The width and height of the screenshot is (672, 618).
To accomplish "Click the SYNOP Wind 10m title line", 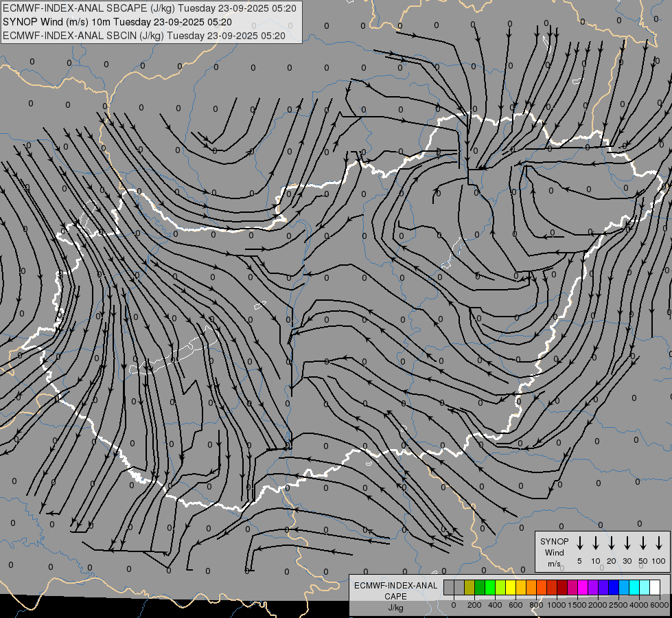I will pos(117,22).
